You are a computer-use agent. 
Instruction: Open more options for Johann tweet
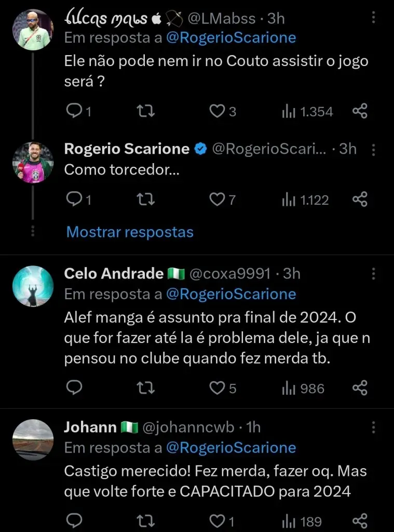(374, 428)
